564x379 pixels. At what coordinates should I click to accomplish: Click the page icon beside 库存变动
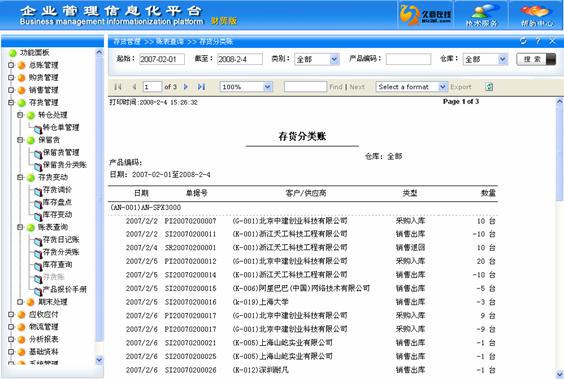[x=38, y=216]
